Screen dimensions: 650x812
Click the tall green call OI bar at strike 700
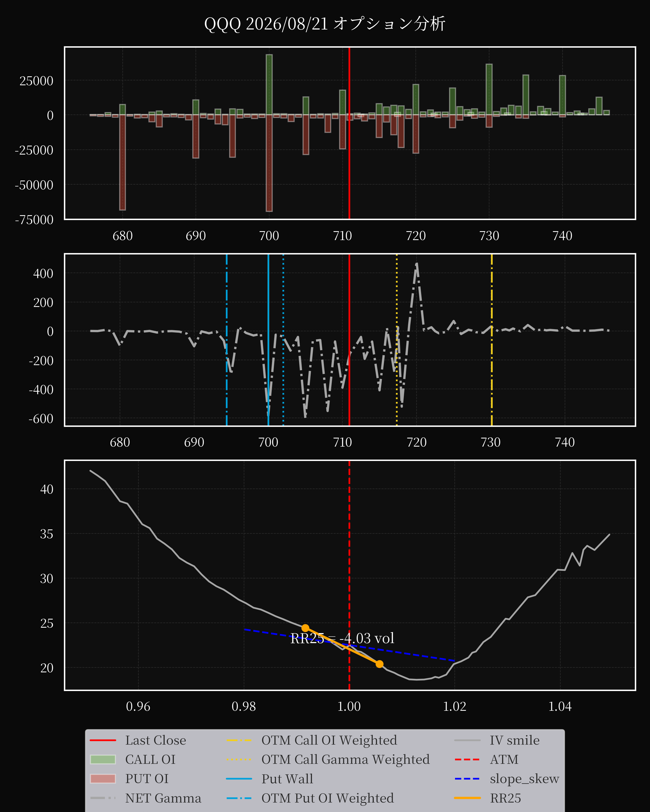(x=269, y=85)
